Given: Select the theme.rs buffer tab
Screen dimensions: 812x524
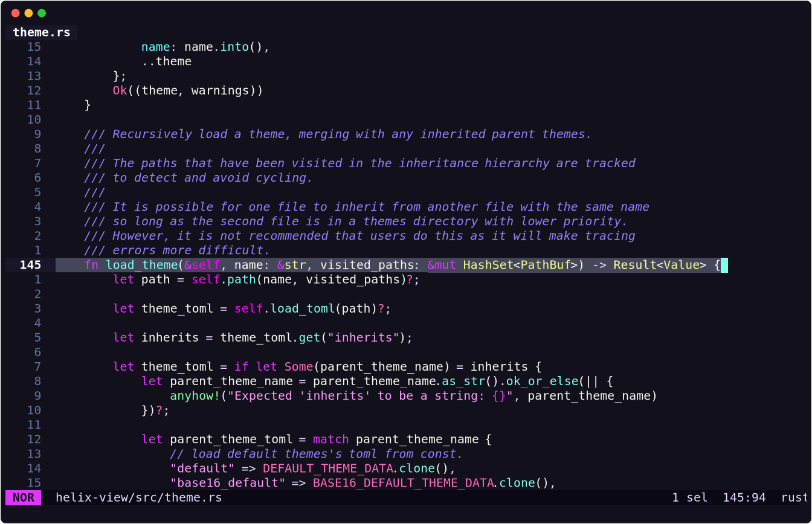Looking at the screenshot, I should pos(41,33).
